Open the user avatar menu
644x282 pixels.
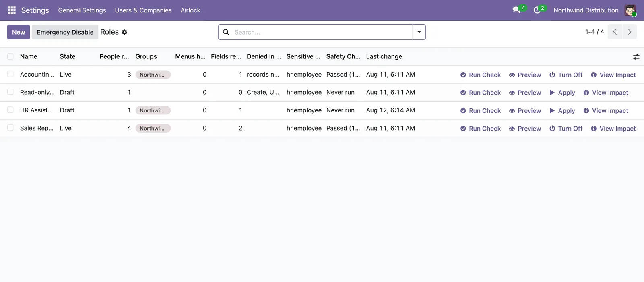tap(630, 10)
